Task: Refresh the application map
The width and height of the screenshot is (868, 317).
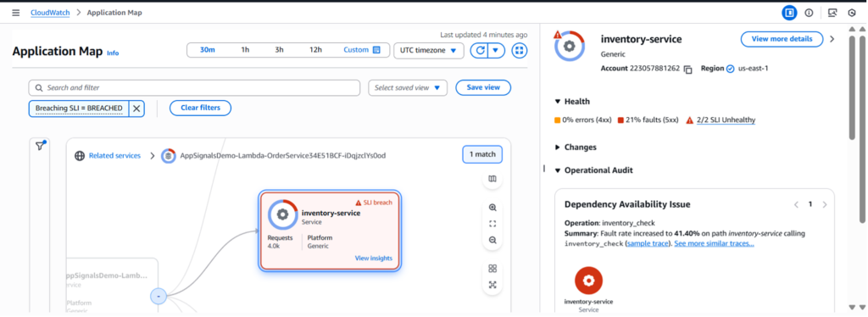Action: [481, 50]
